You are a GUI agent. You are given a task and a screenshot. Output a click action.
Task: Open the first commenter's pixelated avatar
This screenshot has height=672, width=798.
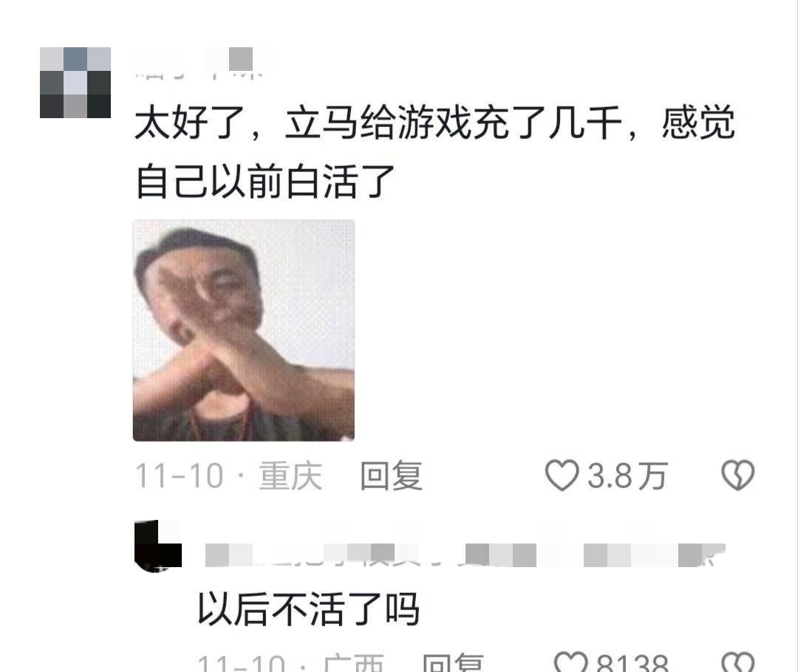tap(75, 83)
